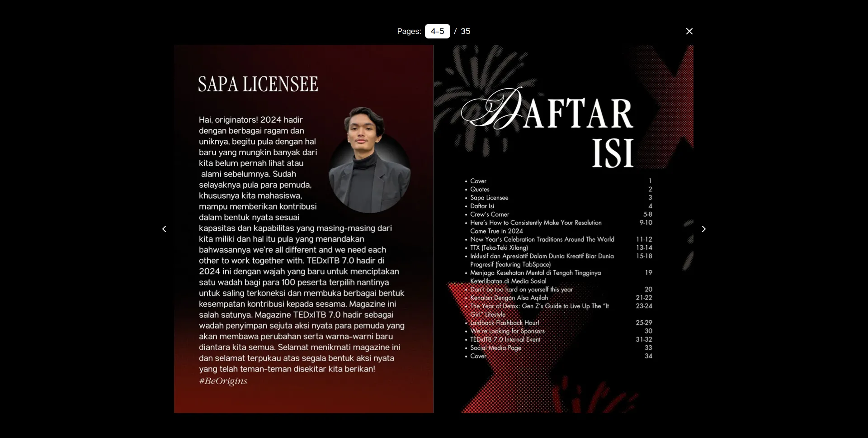The height and width of the screenshot is (438, 868).
Task: Click the TEDxITB 7.0 Internal Event entry
Action: [505, 339]
